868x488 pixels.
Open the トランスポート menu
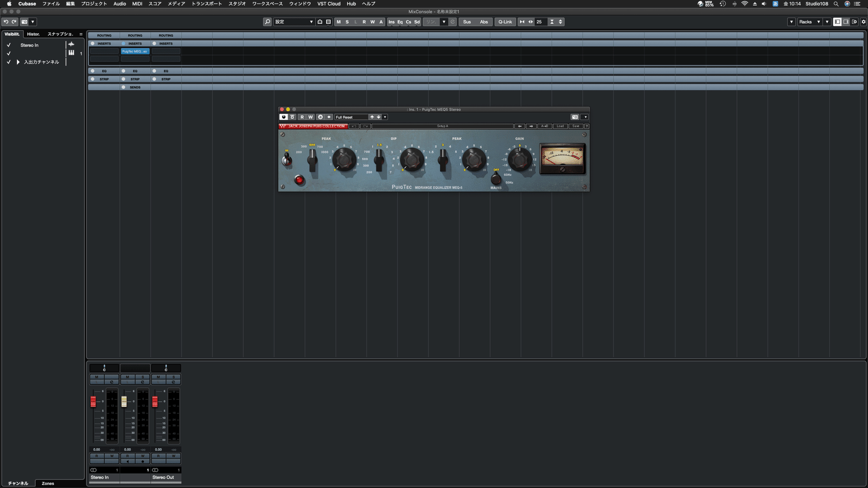pos(207,4)
